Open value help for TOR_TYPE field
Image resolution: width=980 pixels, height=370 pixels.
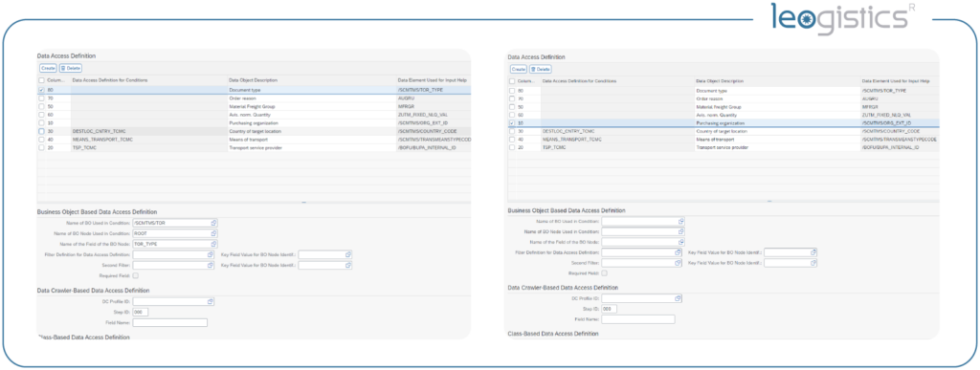click(213, 244)
